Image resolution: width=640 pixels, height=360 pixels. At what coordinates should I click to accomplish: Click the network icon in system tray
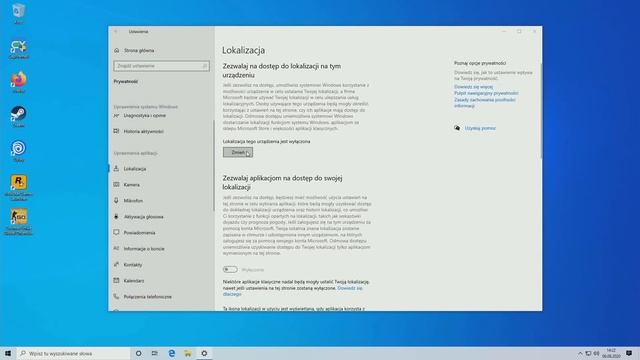(x=588, y=353)
